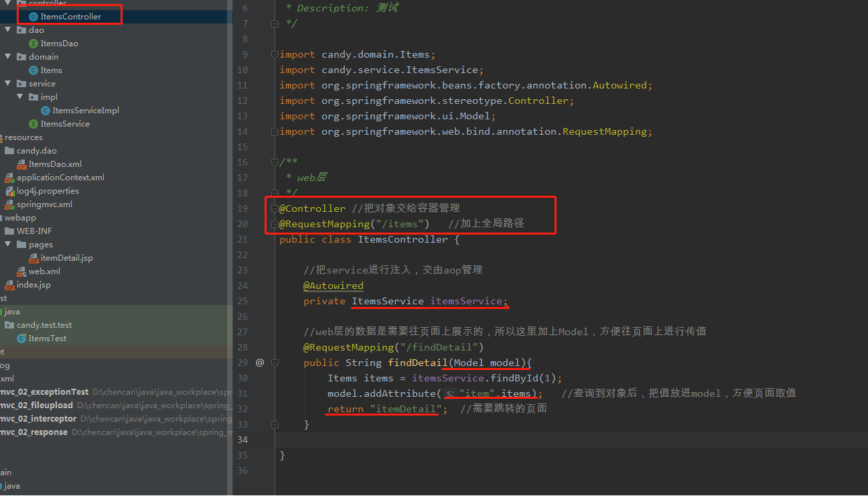
Task: Click the "/items" mapping string on line 20
Action: [x=399, y=224]
